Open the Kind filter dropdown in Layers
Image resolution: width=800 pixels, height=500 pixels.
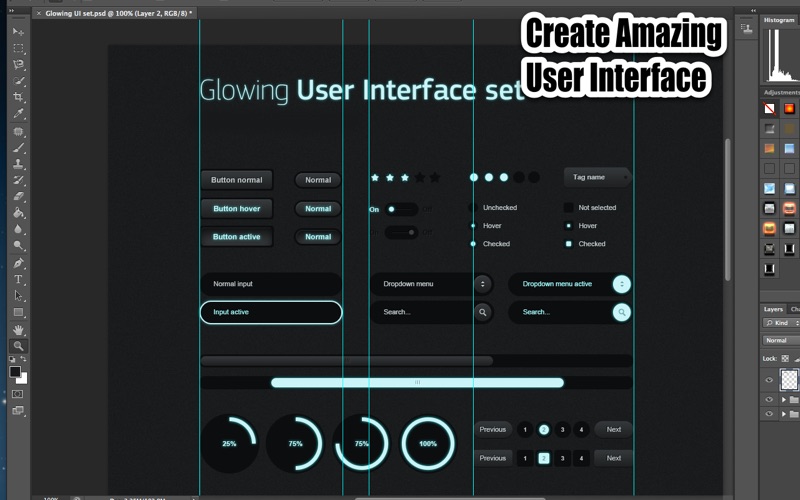(x=781, y=323)
